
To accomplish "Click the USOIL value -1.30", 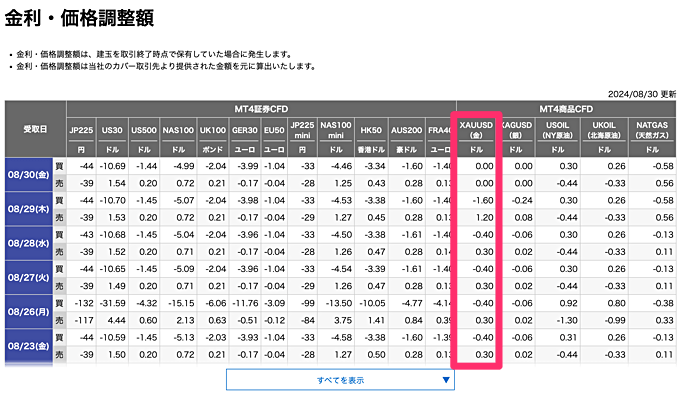I will pyautogui.click(x=567, y=321).
